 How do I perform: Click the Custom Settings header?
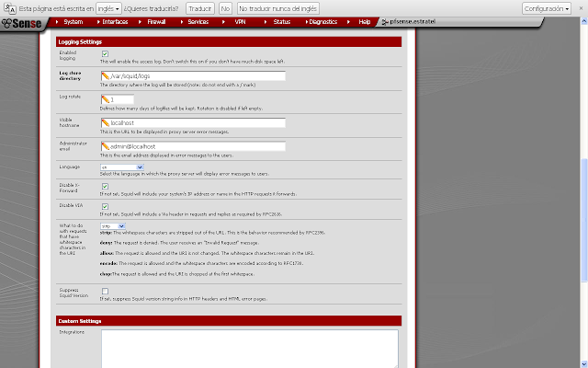[x=229, y=321]
